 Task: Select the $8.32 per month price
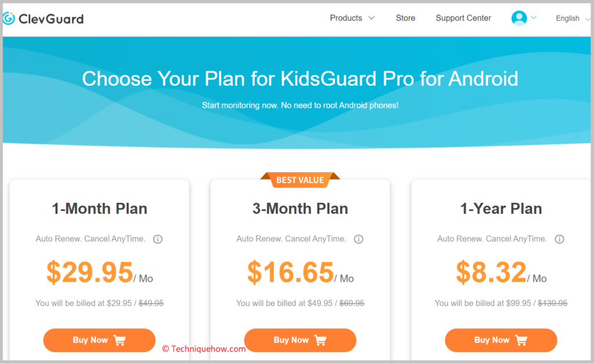(x=501, y=272)
